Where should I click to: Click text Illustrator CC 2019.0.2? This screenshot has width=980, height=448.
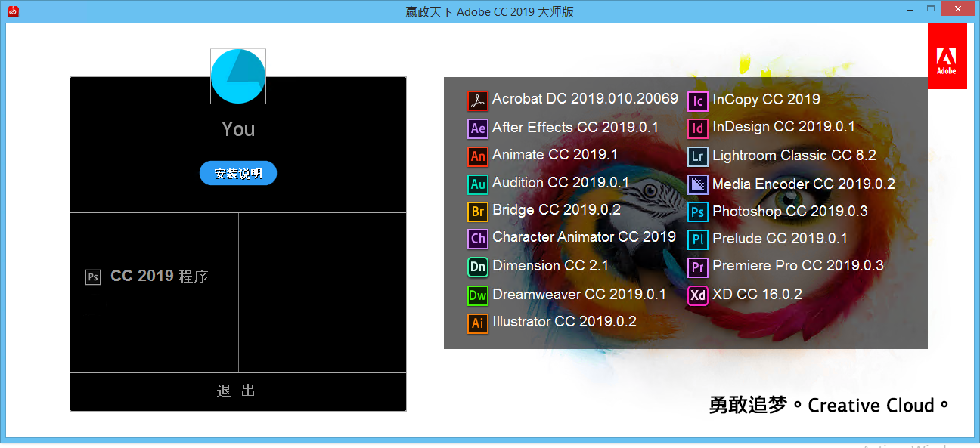564,322
